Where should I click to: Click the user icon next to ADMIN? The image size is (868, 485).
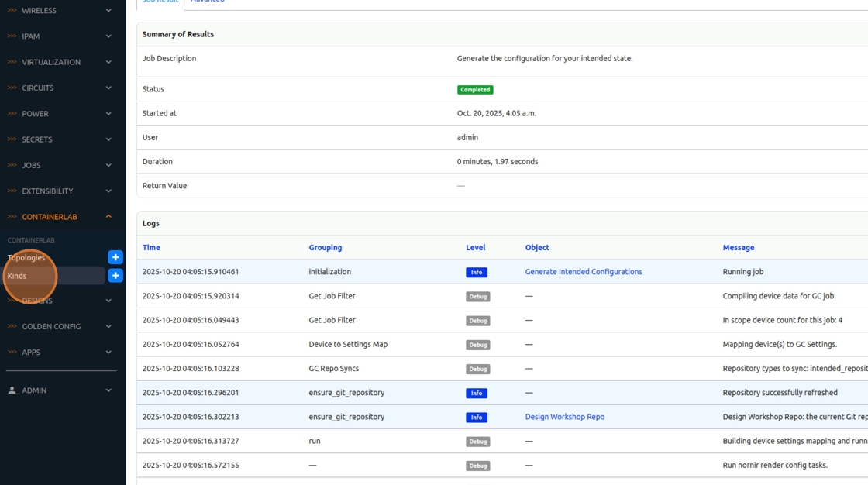pyautogui.click(x=12, y=390)
